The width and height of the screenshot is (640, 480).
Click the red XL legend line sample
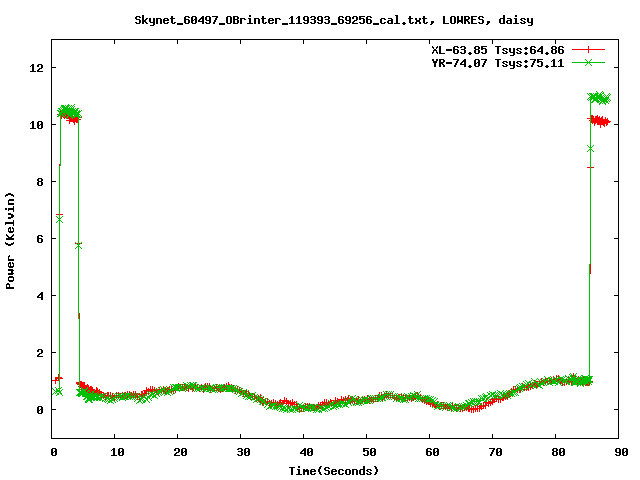[588, 50]
